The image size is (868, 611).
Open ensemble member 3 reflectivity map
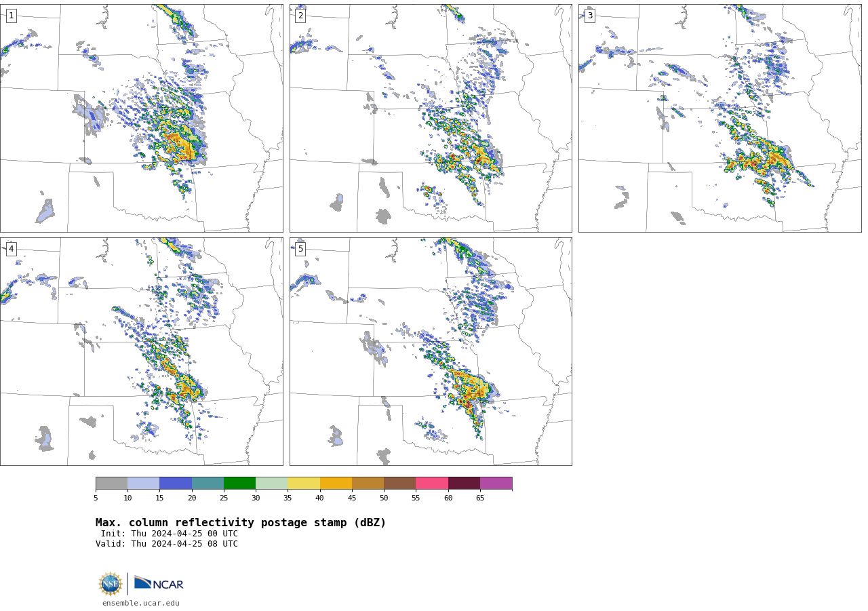click(719, 118)
